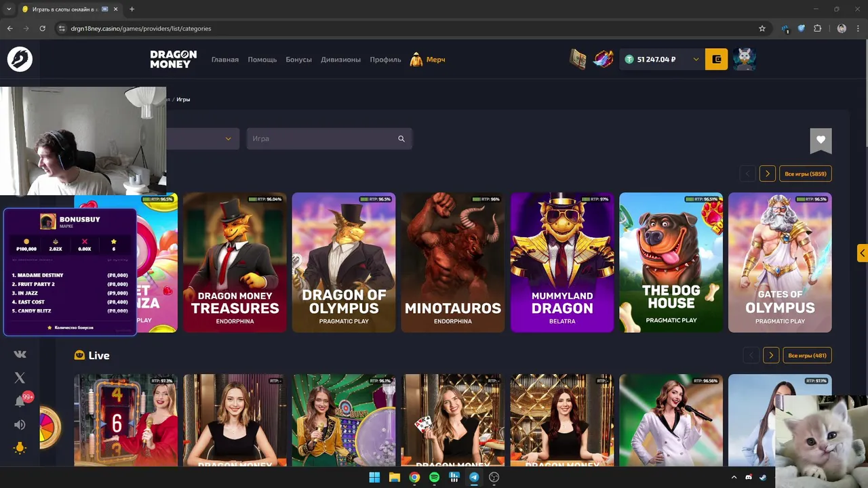
Task: Open the winged potion reward icon
Action: 603,59
